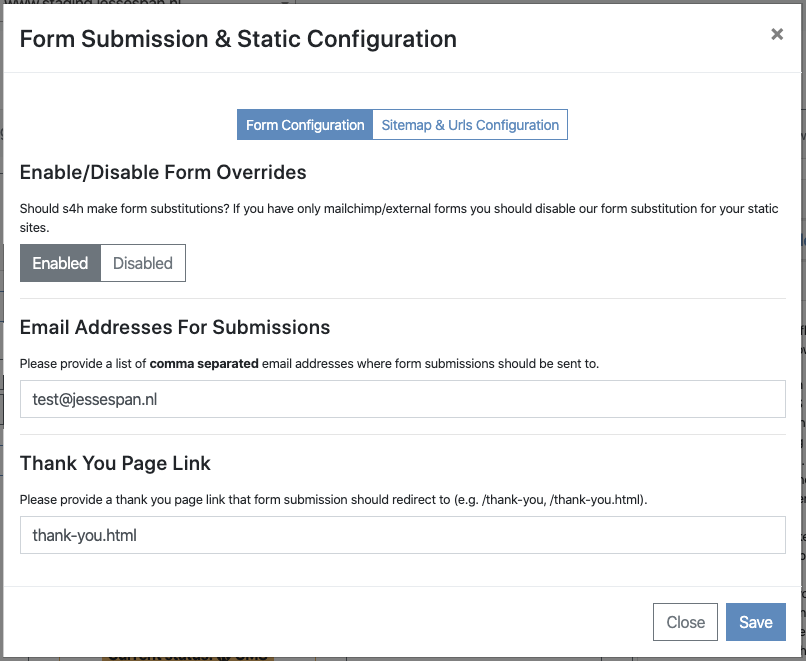The width and height of the screenshot is (806, 661).
Task: Dismiss the dialog with the X icon
Action: pos(777,34)
